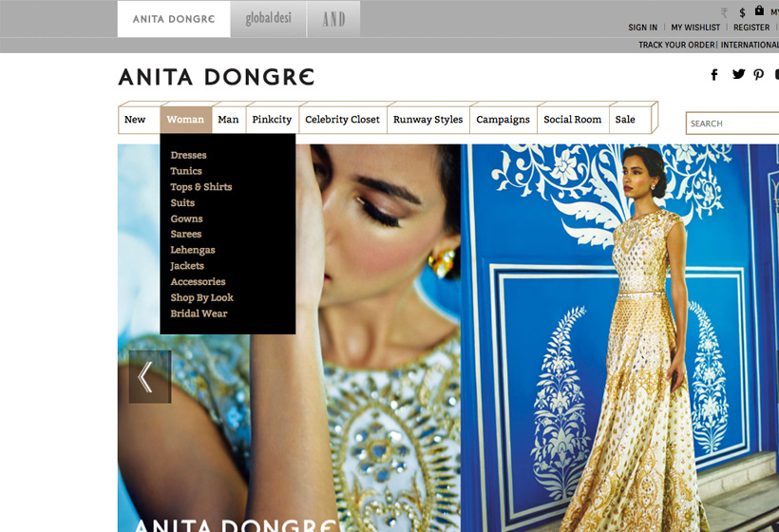
Task: Choose Tunics from Woman dropdown
Action: [186, 171]
